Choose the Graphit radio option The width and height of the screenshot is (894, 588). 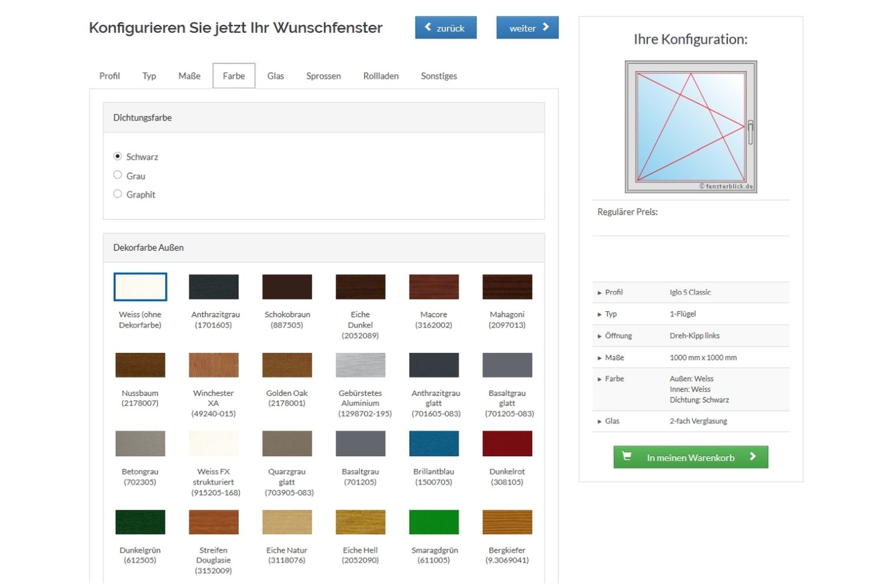pyautogui.click(x=118, y=194)
